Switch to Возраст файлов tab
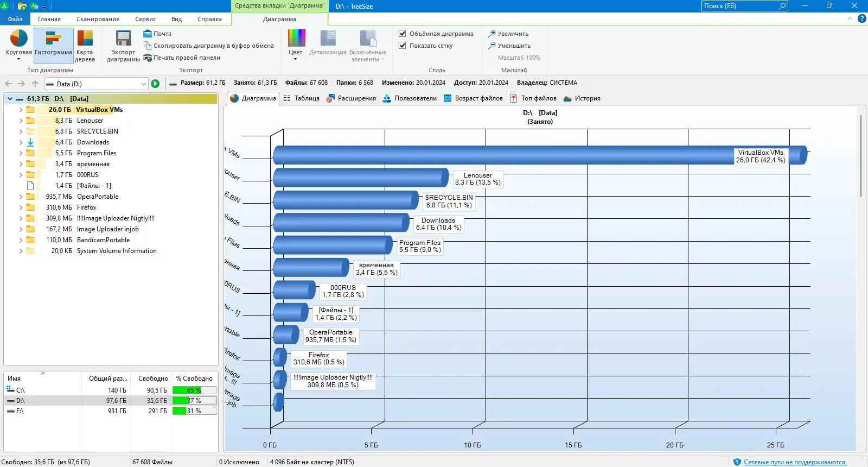The width and height of the screenshot is (868, 467). (473, 98)
